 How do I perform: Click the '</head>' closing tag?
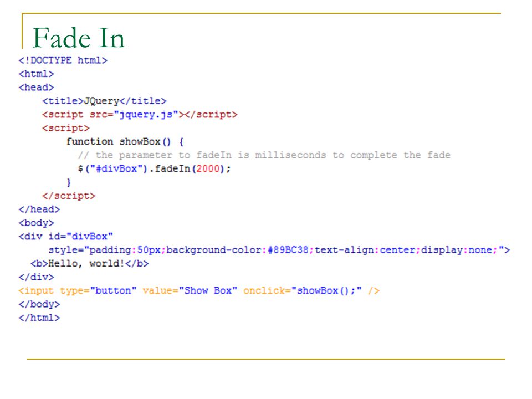(x=39, y=209)
